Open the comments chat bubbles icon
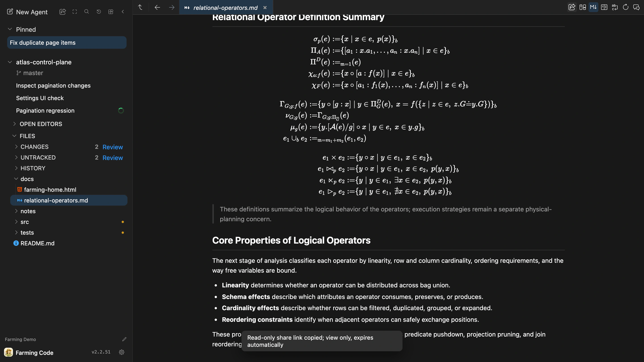 pos(636,7)
